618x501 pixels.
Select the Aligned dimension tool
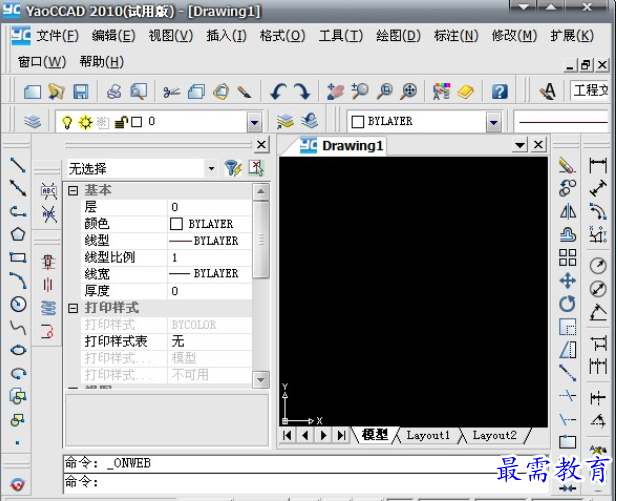(598, 188)
